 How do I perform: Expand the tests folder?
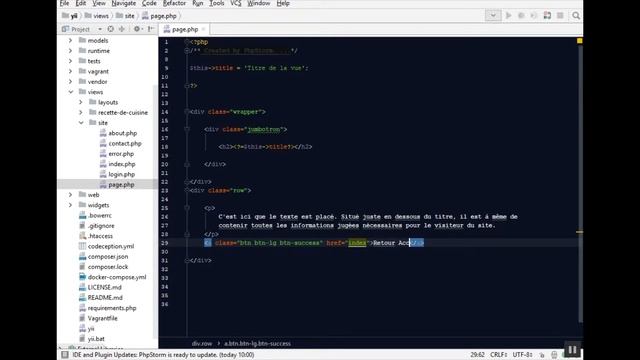coord(71,61)
